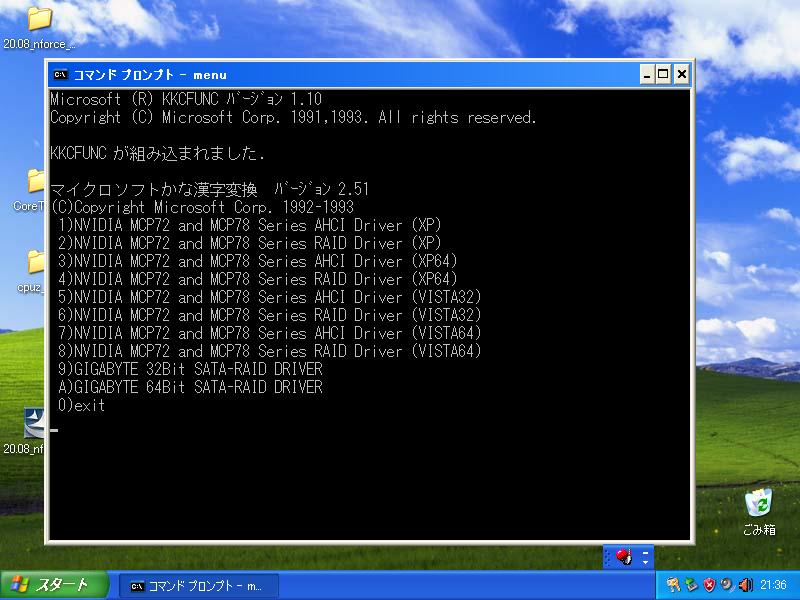Open the volume speaker tray icon
Image resolution: width=800 pixels, height=600 pixels.
click(x=745, y=585)
